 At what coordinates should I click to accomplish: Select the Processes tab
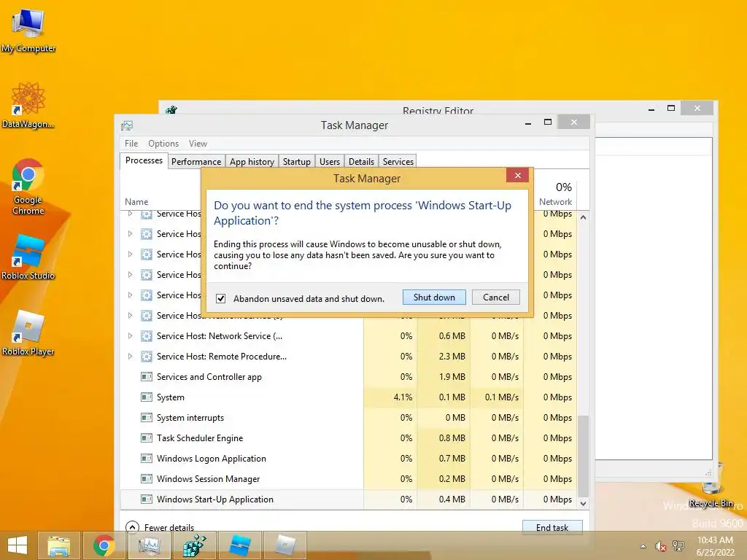144,160
